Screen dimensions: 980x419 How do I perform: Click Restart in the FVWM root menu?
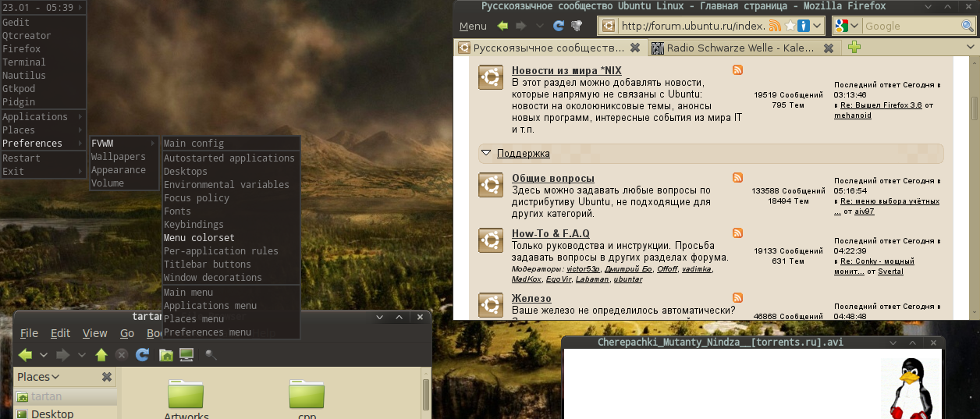44,158
